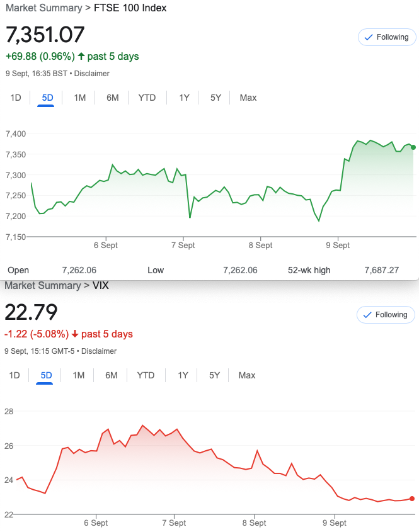Open the VIX Disclaimer link
Viewport: 419px width, 532px height.
pos(99,351)
